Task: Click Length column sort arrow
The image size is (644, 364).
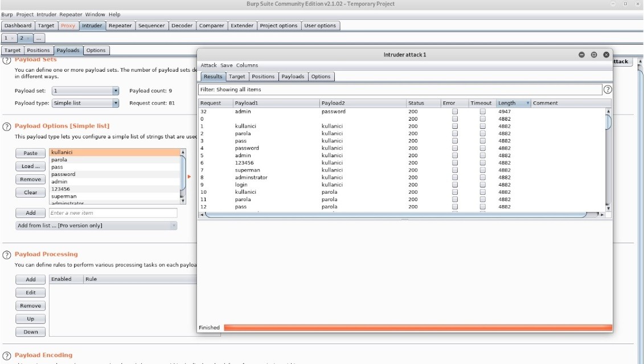Action: [528, 103]
